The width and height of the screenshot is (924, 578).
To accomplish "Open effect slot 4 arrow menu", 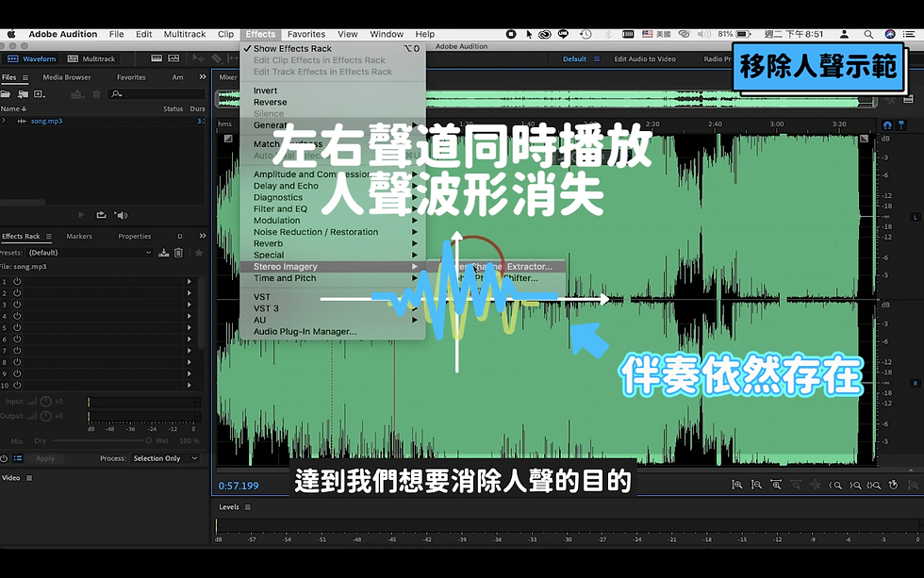I will coord(190,317).
